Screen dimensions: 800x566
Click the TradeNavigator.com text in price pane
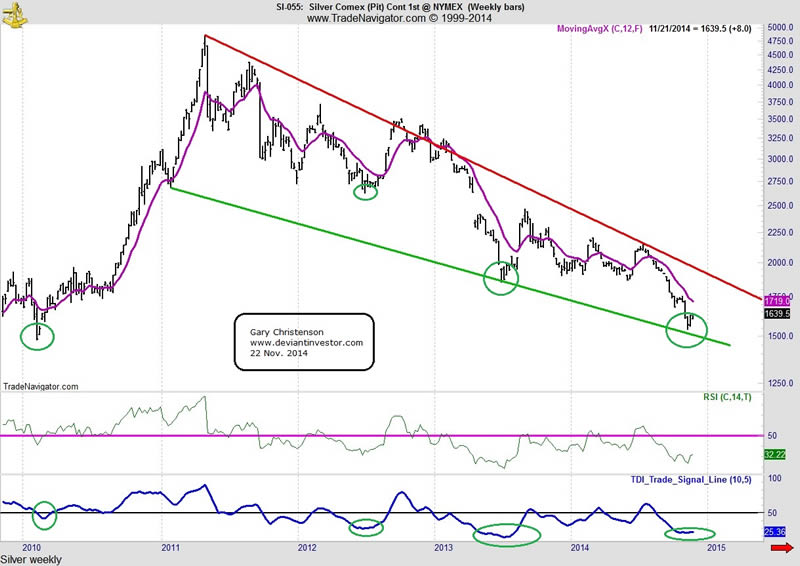click(41, 386)
